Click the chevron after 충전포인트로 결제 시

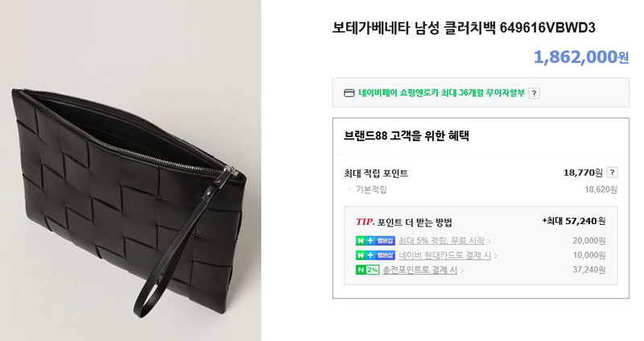(461, 271)
